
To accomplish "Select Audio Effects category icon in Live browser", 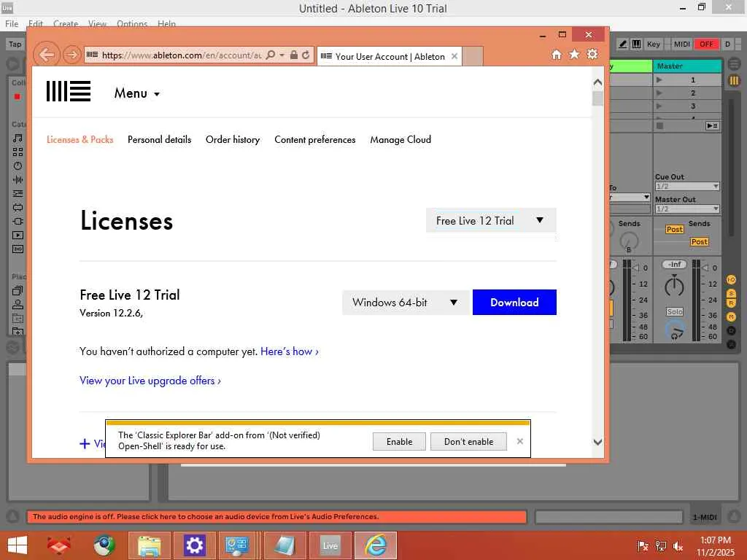I will point(18,179).
